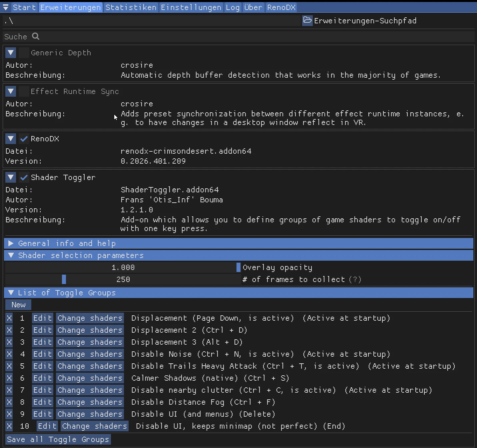Adjust the Overlay opacity slider
The height and width of the screenshot is (448, 477).
123,267
